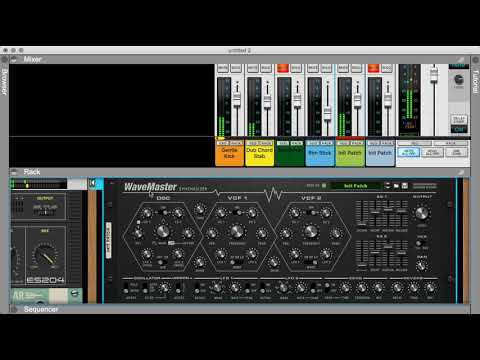Toggle the VCF 1 top switch
480x360 pixels.
coord(237,212)
